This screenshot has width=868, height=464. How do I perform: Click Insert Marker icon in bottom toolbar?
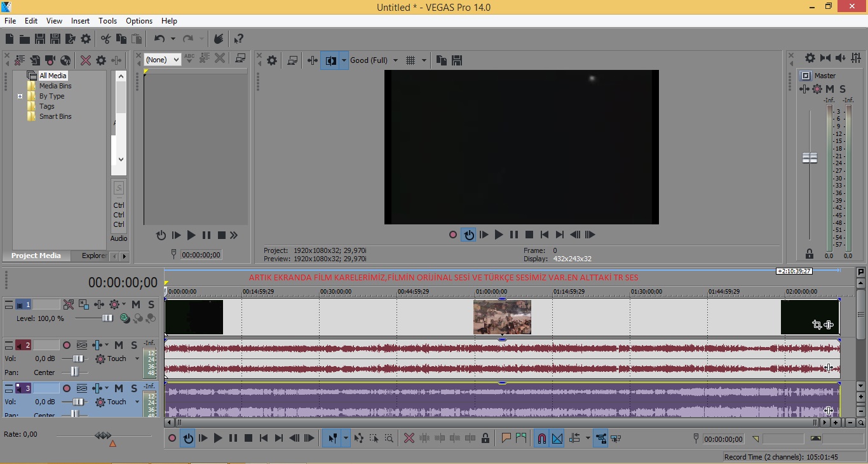coord(506,438)
